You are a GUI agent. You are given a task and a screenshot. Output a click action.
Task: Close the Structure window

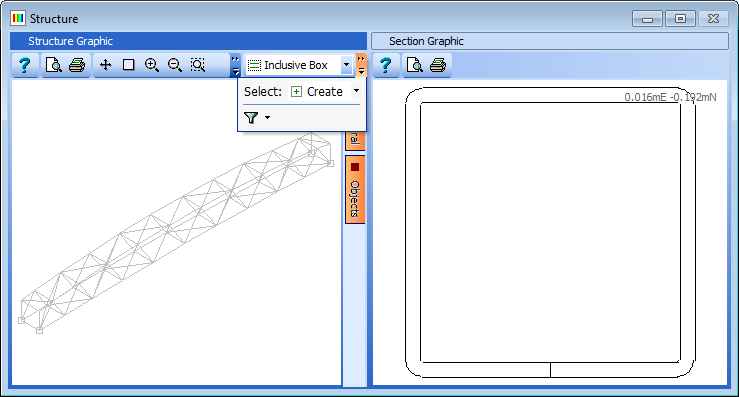(713, 19)
